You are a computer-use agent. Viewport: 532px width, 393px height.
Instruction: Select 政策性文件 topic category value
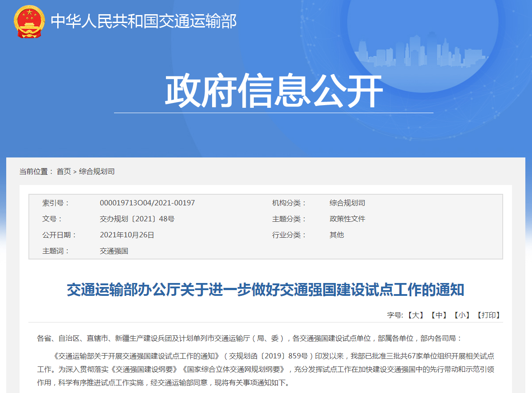(347, 219)
